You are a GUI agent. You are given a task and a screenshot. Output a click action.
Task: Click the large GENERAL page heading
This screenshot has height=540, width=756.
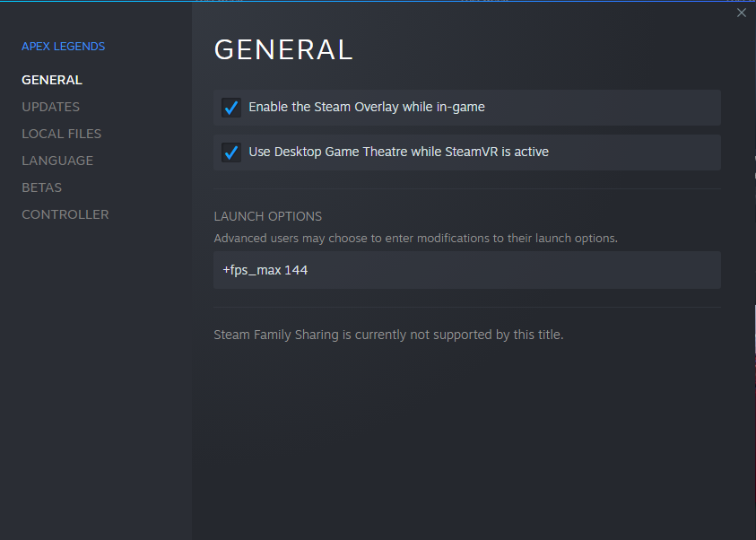point(283,49)
